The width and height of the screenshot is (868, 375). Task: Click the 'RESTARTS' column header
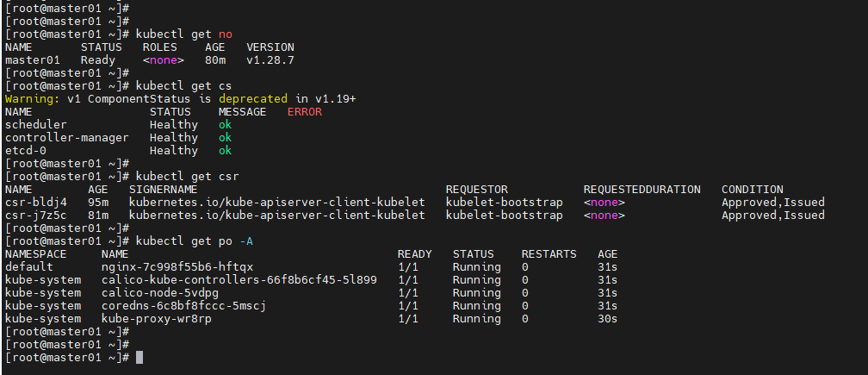click(549, 253)
